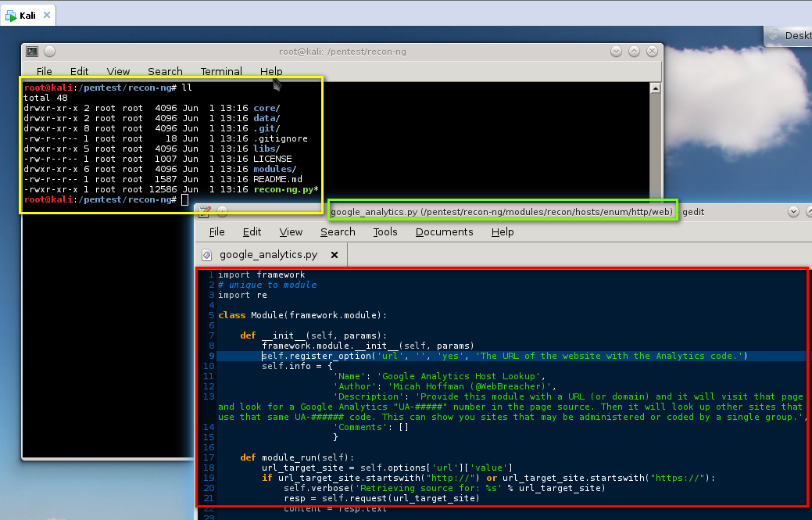The image size is (812, 520).
Task: Click the terminal scrollbar up arrow
Action: click(655, 88)
